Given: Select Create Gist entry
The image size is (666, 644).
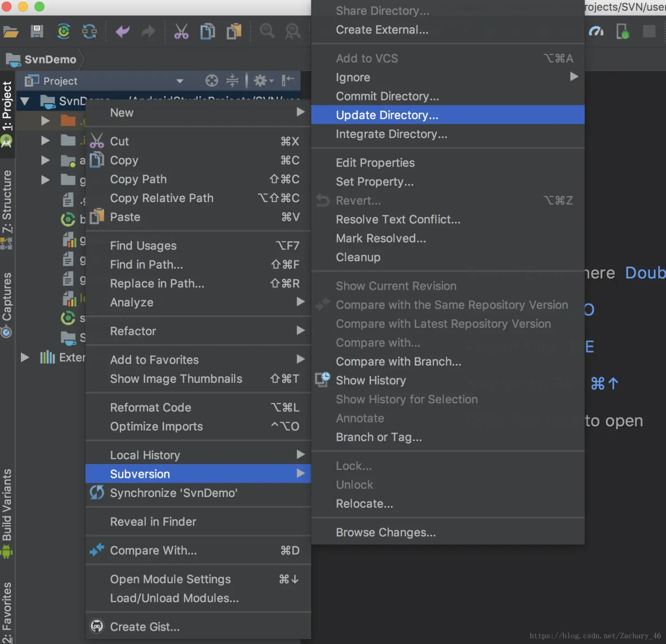Looking at the screenshot, I should click(198, 627).
